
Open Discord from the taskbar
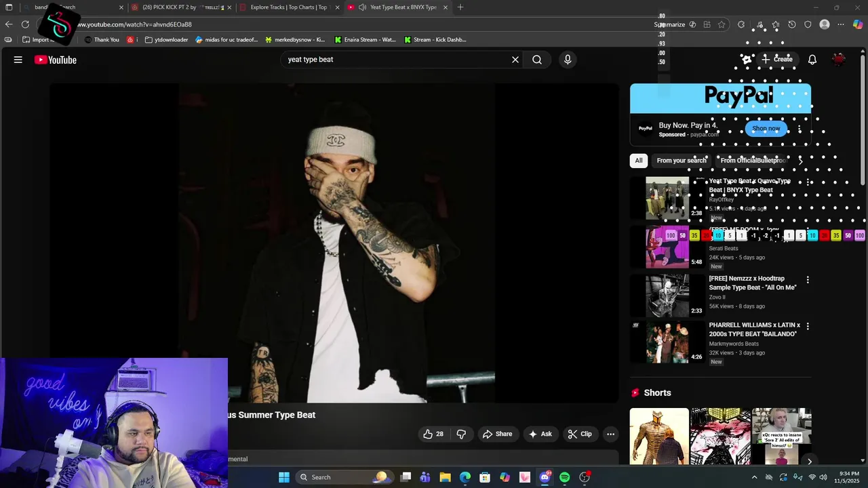[545, 477]
